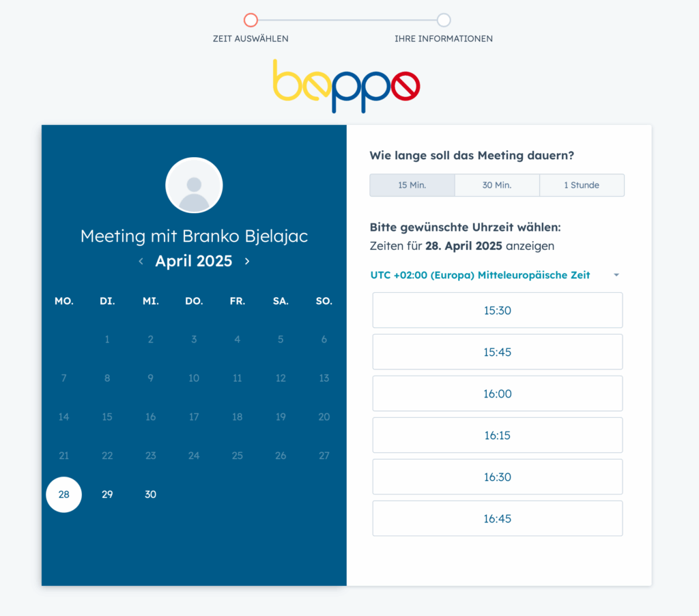Choose the 15:45 time slot
699x616 pixels.
pyautogui.click(x=498, y=352)
